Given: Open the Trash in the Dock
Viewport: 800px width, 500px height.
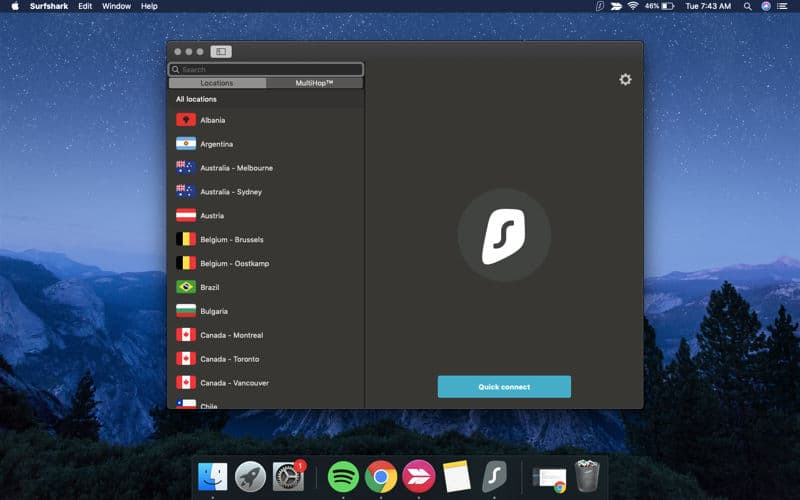Looking at the screenshot, I should pos(587,477).
